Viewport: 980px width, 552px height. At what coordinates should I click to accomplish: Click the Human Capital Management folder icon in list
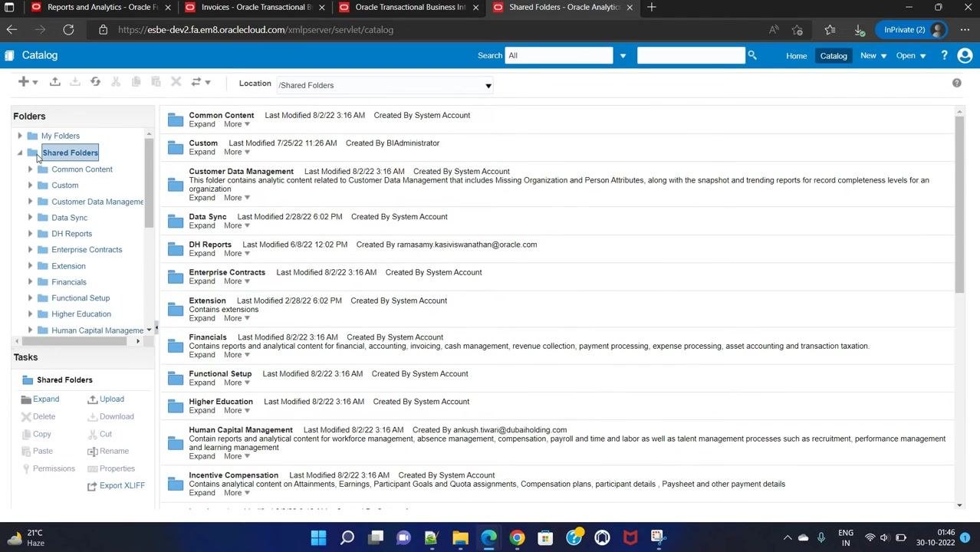click(176, 442)
